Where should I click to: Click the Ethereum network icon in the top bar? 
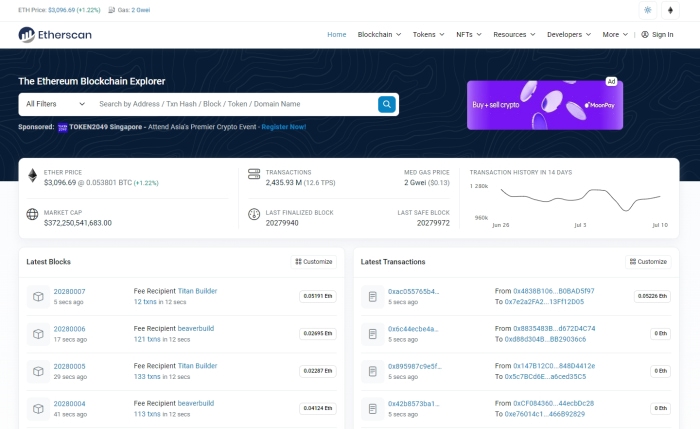tap(670, 9)
